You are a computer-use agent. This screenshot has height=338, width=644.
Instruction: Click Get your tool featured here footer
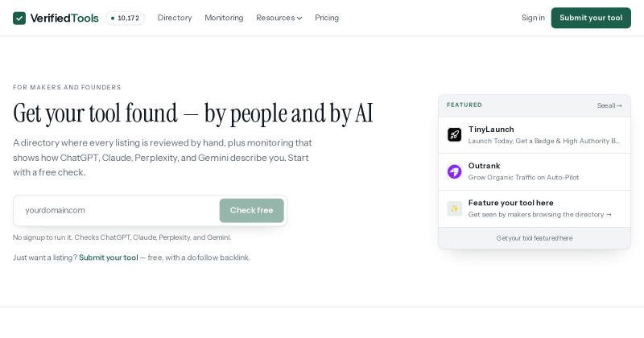point(535,238)
